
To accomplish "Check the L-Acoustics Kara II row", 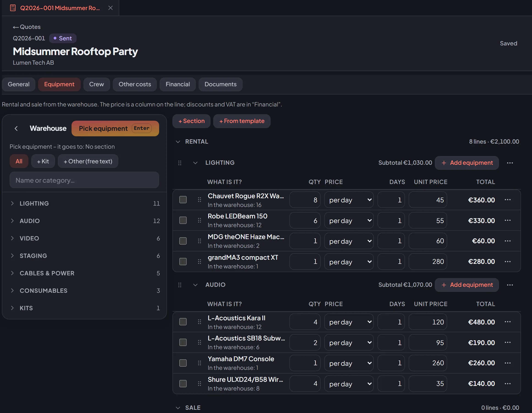I will [x=183, y=322].
